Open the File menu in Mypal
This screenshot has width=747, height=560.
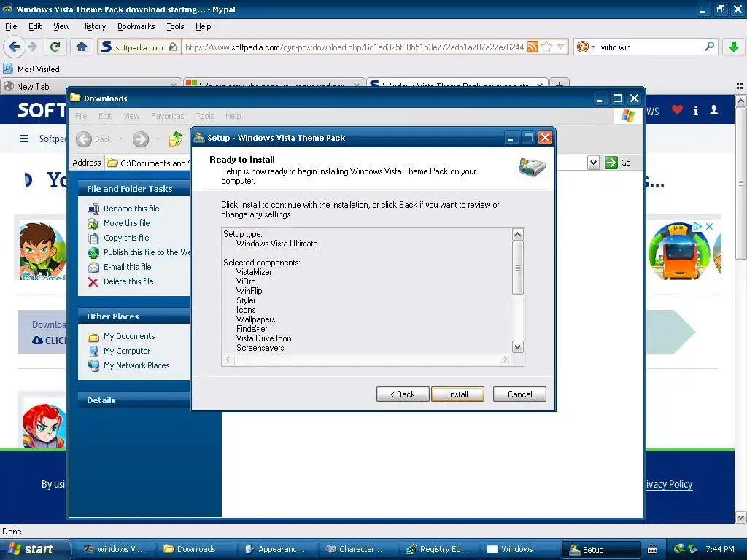(11, 26)
